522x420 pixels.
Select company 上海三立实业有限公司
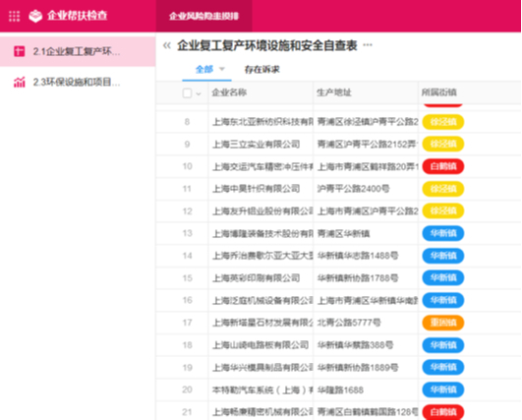pyautogui.click(x=257, y=145)
